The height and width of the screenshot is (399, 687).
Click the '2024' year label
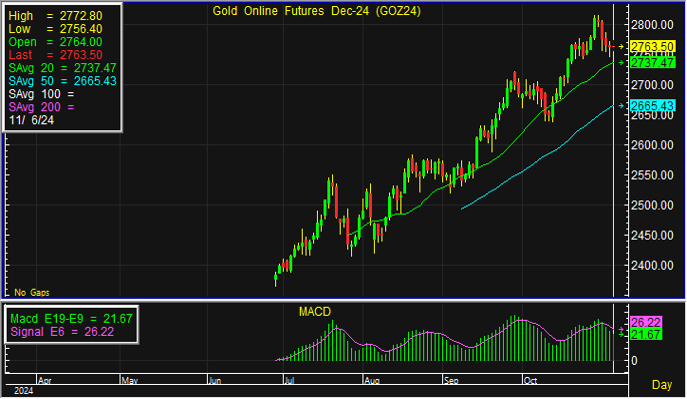click(x=24, y=391)
